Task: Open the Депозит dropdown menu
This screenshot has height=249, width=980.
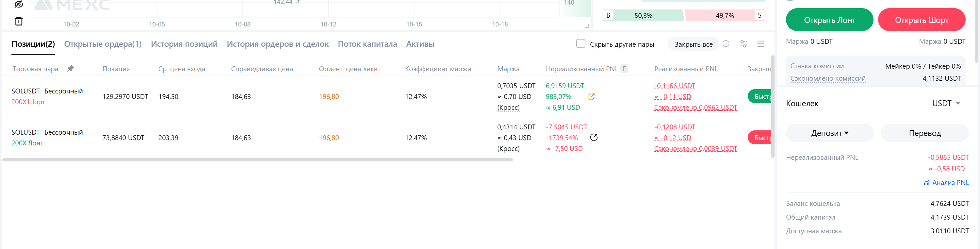Action: point(830,133)
